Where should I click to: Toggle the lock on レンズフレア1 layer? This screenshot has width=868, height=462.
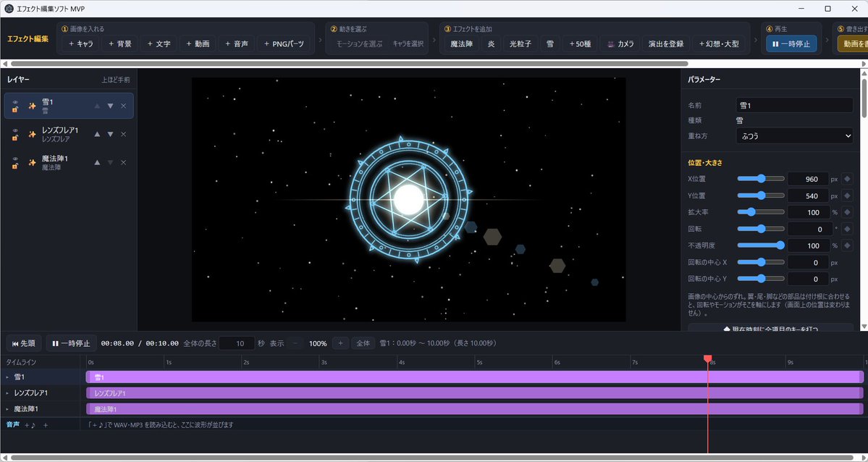tap(15, 138)
